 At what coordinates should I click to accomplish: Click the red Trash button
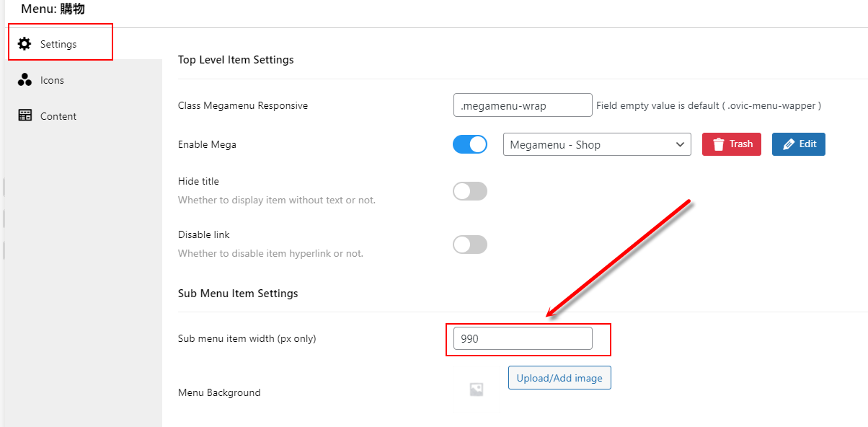click(x=732, y=144)
